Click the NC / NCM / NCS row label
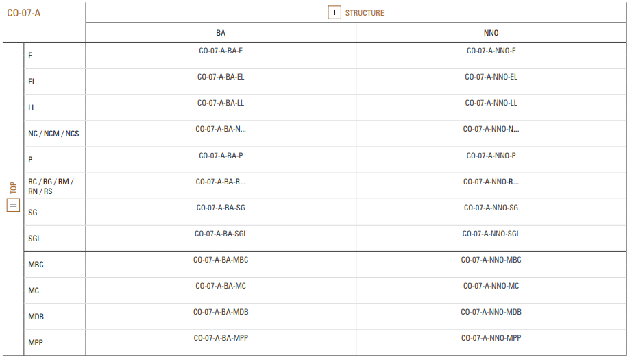Viewport: 634px width, 364px height. (53, 134)
